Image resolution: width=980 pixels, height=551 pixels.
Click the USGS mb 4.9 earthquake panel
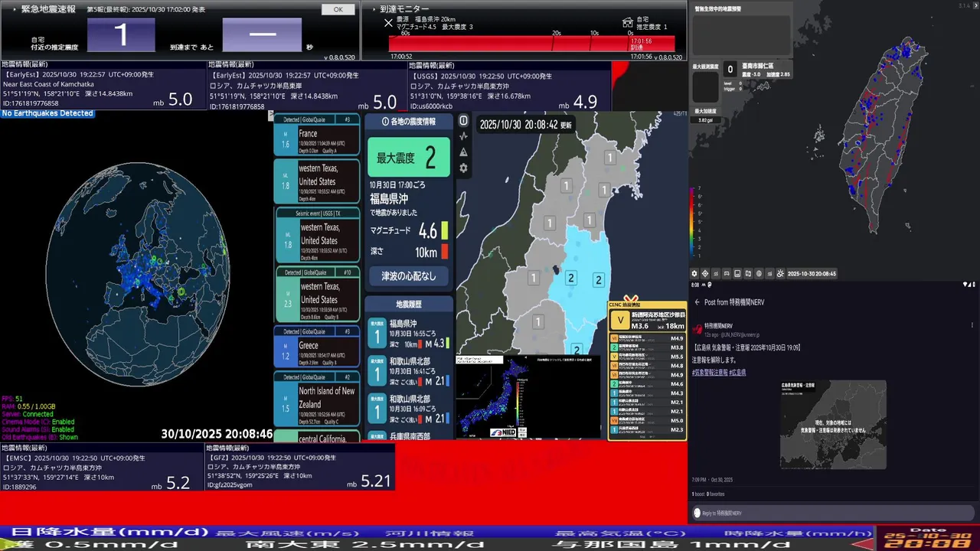pos(509,86)
